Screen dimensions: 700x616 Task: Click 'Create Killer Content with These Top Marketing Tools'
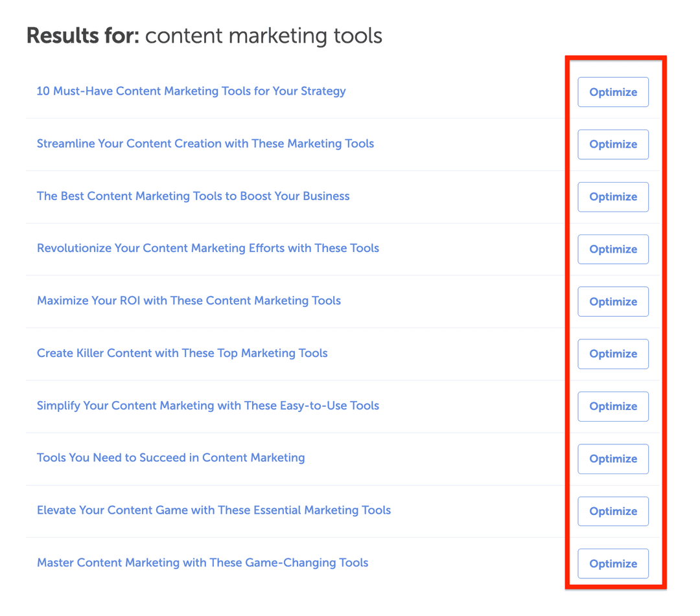182,354
